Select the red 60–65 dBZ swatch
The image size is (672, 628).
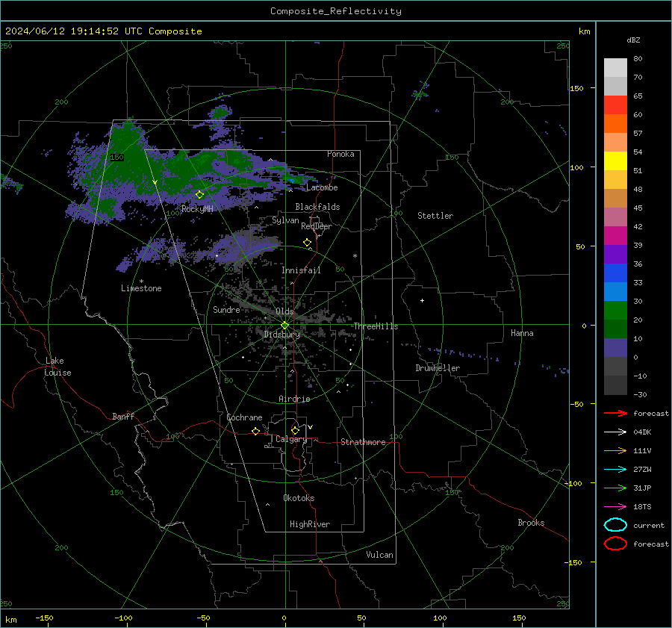tap(615, 105)
